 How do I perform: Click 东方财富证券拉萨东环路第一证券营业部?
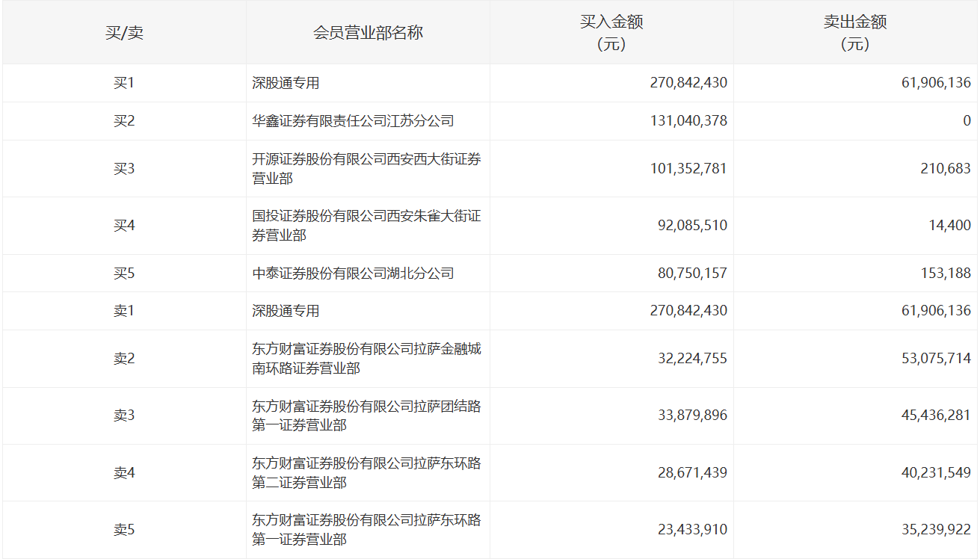pyautogui.click(x=366, y=530)
